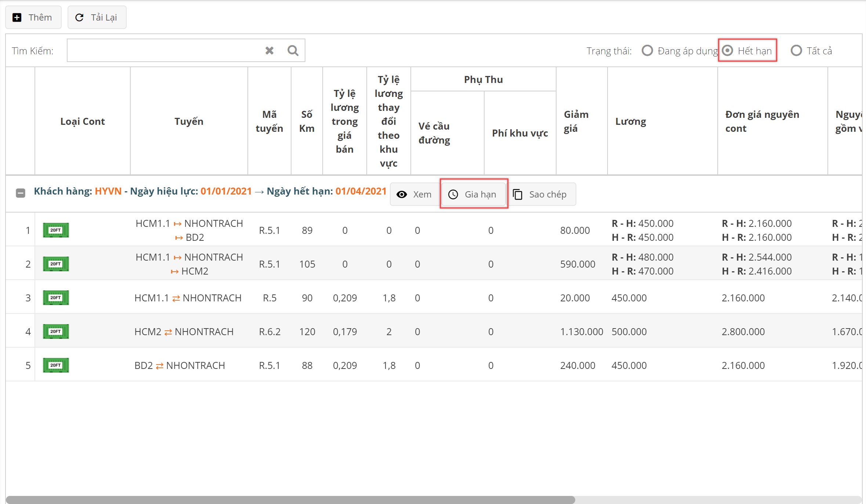Click the 20FT container icon in row 4

coord(56,331)
